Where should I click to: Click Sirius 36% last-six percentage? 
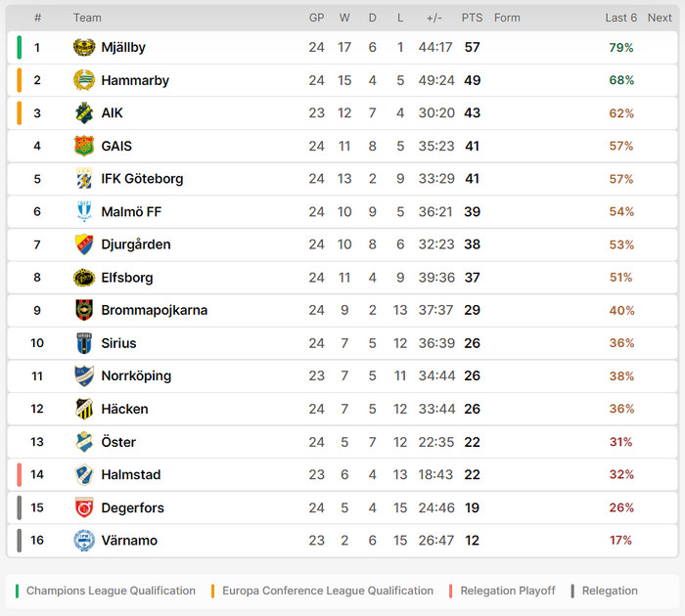tap(621, 343)
